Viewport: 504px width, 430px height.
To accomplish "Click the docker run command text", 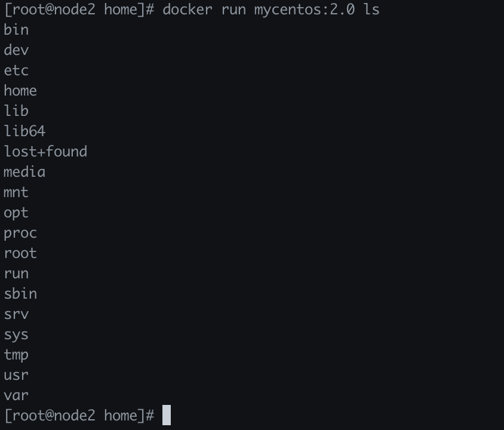I will (271, 10).
